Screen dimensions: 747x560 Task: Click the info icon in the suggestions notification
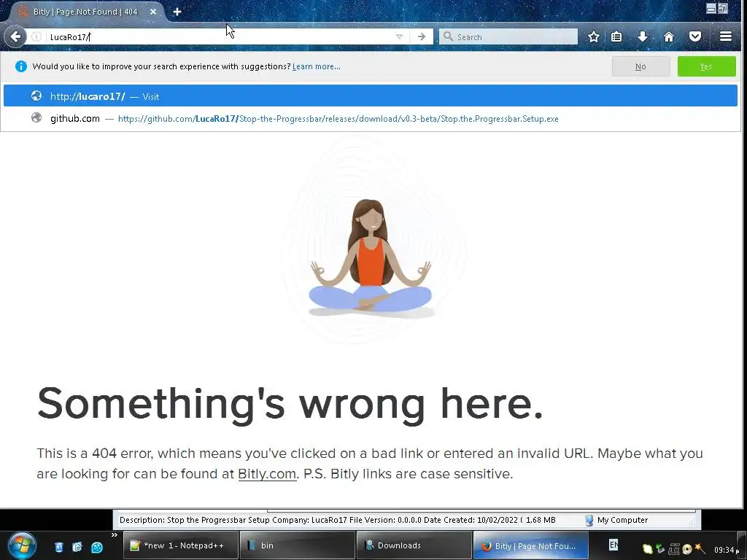(21, 66)
